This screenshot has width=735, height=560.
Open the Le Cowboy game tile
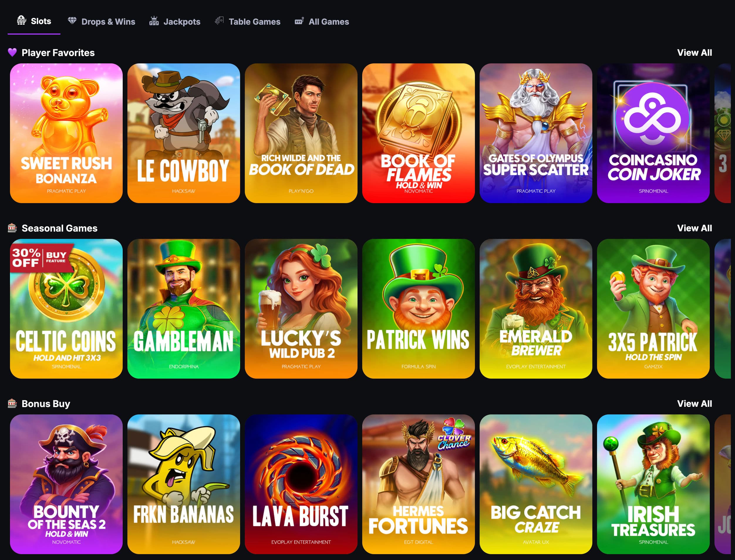point(184,133)
